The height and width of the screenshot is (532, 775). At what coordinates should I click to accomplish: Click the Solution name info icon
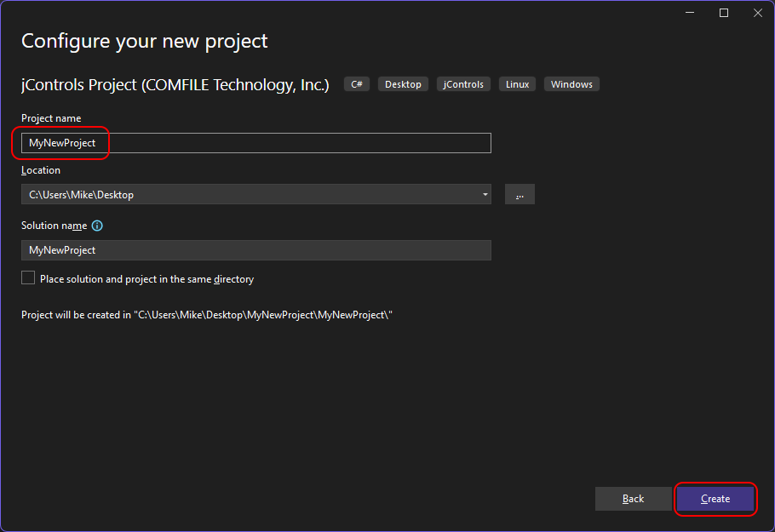pyautogui.click(x=97, y=226)
